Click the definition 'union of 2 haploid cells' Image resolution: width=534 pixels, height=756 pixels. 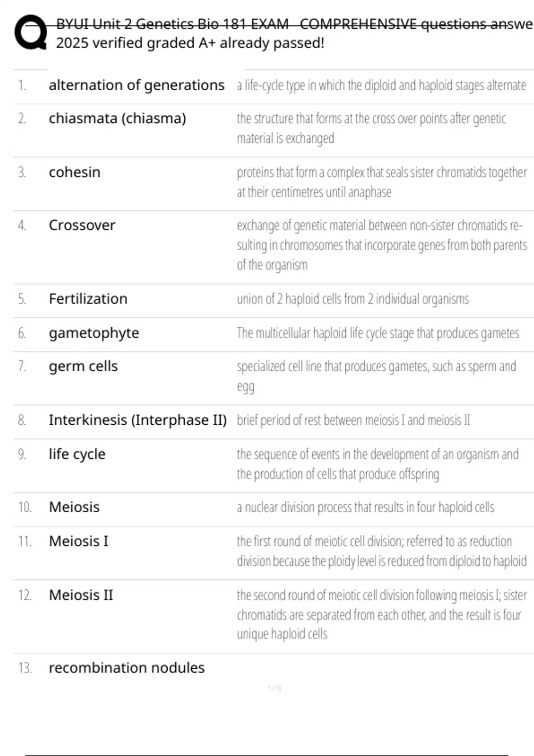tap(352, 299)
